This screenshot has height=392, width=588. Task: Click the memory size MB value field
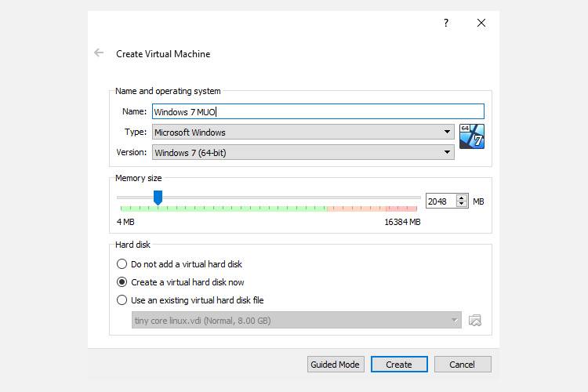[x=440, y=201]
